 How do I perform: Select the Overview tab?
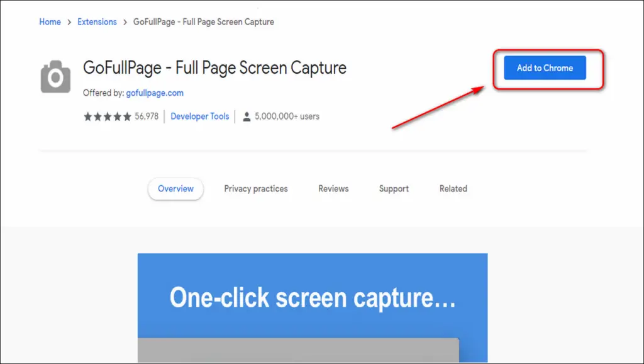click(x=175, y=189)
